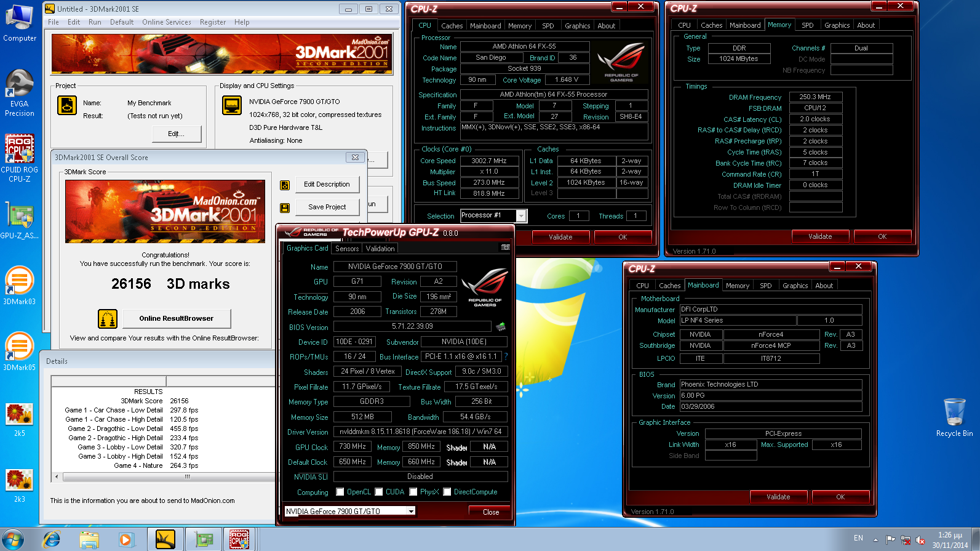The height and width of the screenshot is (551, 980).
Task: Open SPD tab in CPU-Z memory window
Action: click(808, 25)
